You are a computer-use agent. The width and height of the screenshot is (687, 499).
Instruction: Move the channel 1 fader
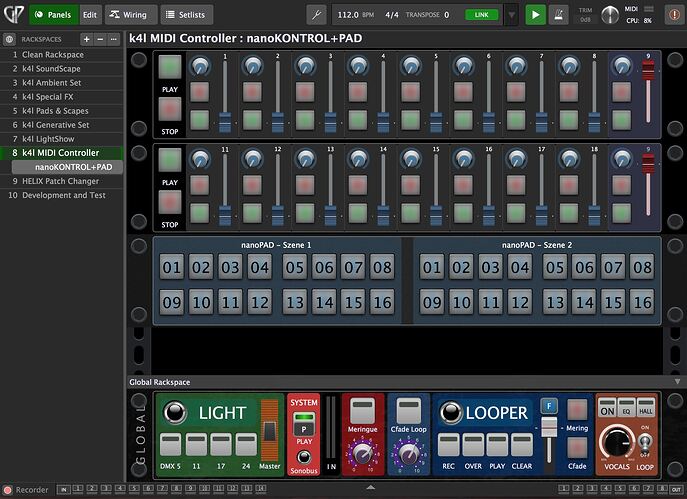pyautogui.click(x=225, y=122)
